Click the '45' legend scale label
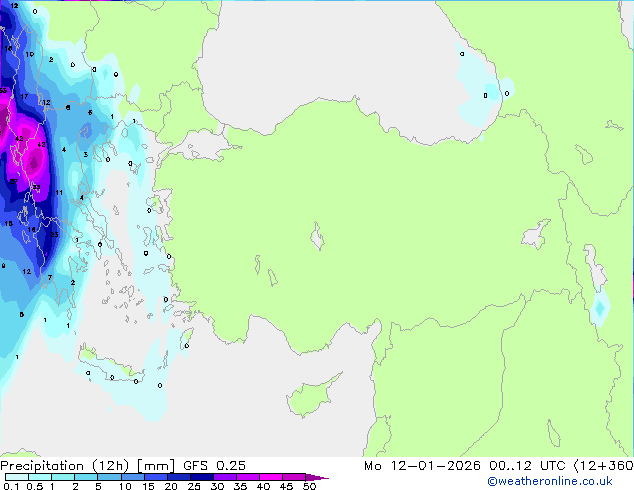The height and width of the screenshot is (490, 634). coord(286,486)
